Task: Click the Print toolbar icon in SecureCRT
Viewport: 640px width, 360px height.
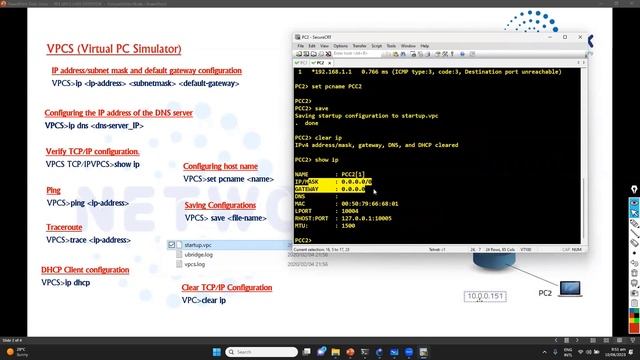Action: pos(413,54)
